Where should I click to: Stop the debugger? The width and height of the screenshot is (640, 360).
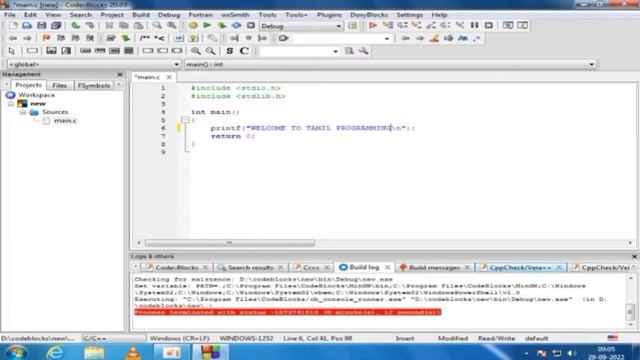coord(489,26)
